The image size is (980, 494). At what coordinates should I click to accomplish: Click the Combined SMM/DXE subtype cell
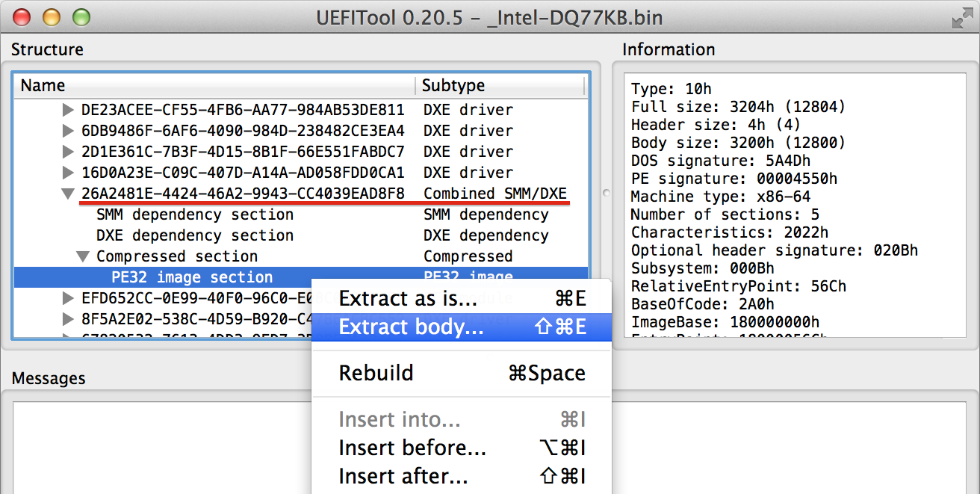pyautogui.click(x=495, y=194)
